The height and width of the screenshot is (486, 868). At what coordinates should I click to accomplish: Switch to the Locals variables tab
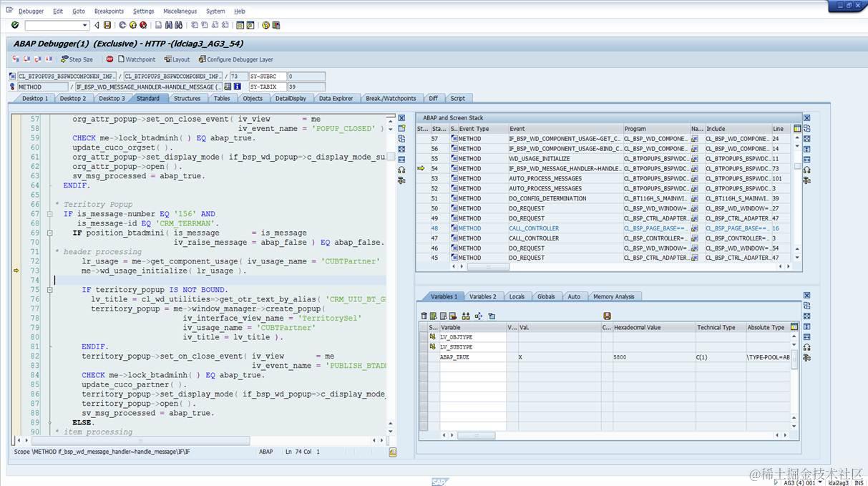517,296
